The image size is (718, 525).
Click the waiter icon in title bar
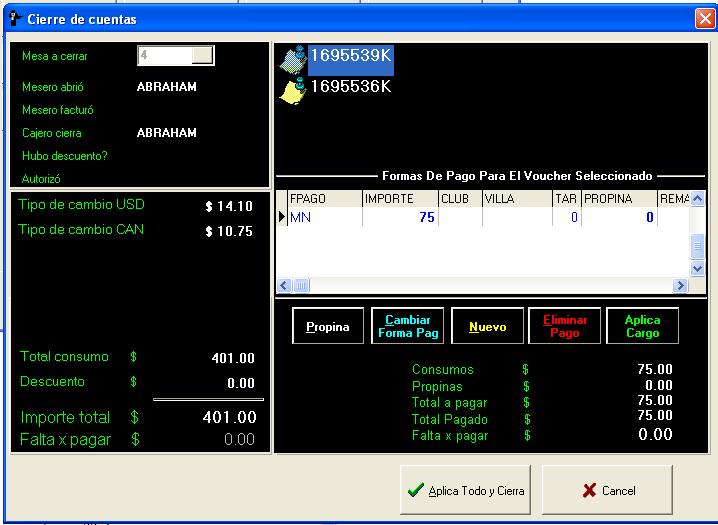click(16, 19)
